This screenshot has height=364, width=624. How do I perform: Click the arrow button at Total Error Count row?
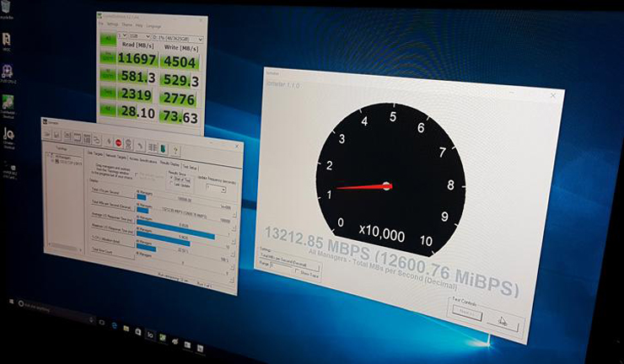(232, 280)
